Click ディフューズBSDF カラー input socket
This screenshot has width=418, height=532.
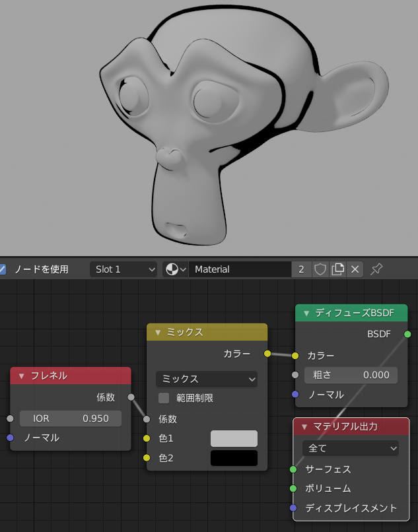[x=295, y=356]
